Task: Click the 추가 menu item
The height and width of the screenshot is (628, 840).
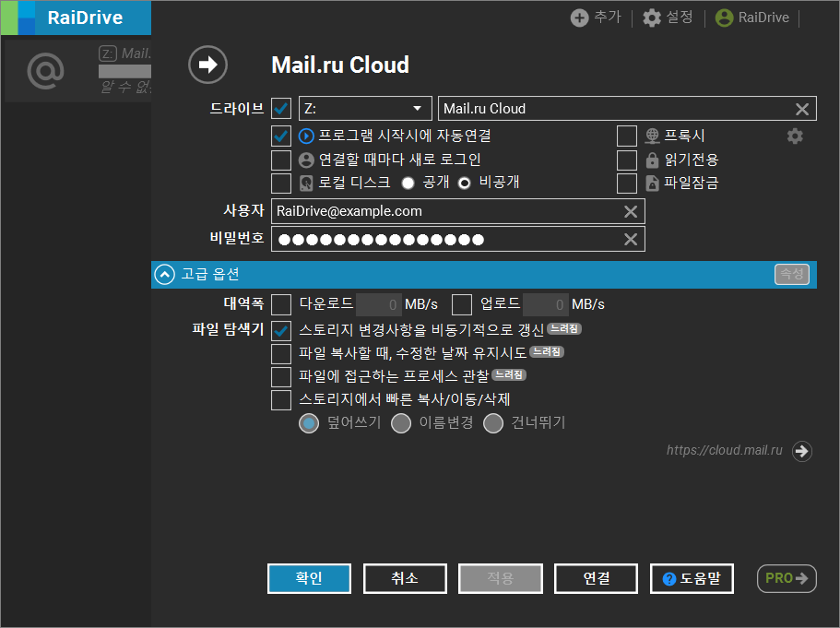Action: click(x=608, y=18)
